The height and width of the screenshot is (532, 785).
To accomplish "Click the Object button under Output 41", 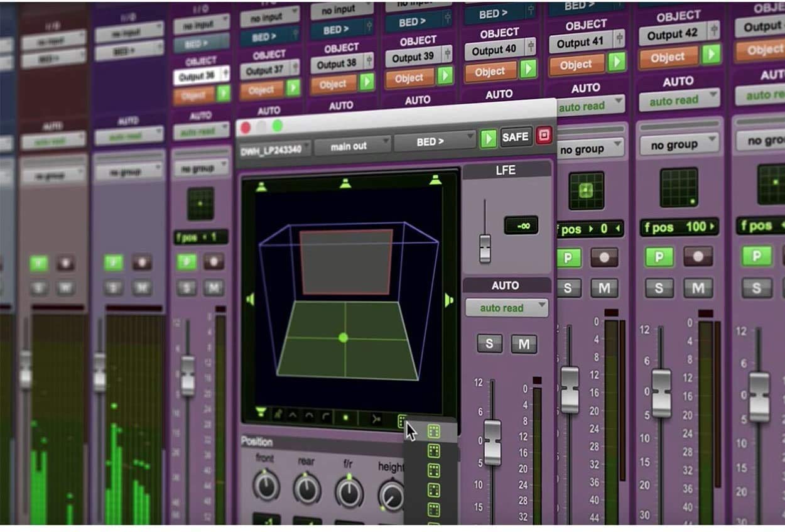I will pyautogui.click(x=577, y=64).
